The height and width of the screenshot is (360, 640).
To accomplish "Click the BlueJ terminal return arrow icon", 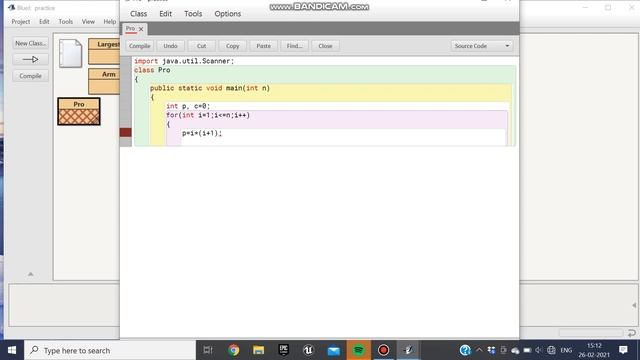I will [x=632, y=333].
